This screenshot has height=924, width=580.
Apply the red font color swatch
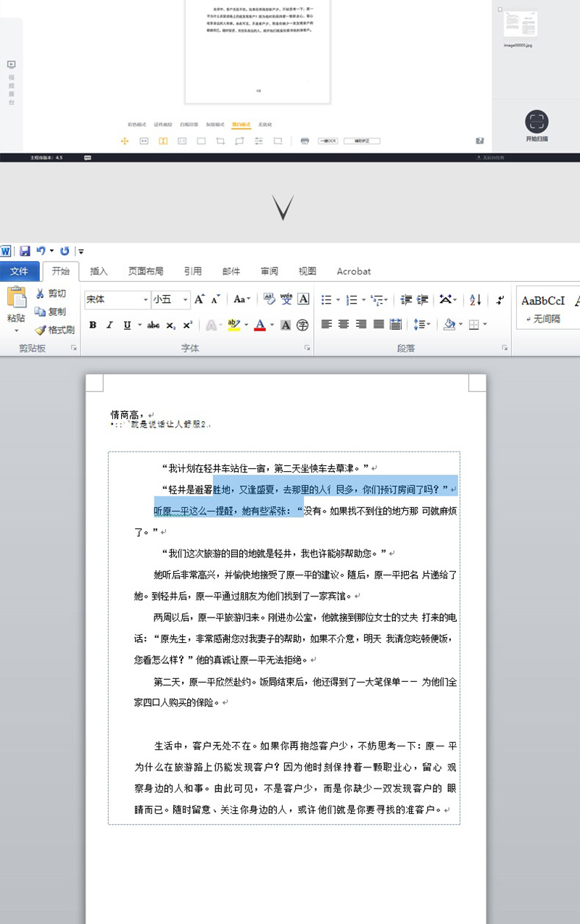coord(260,325)
